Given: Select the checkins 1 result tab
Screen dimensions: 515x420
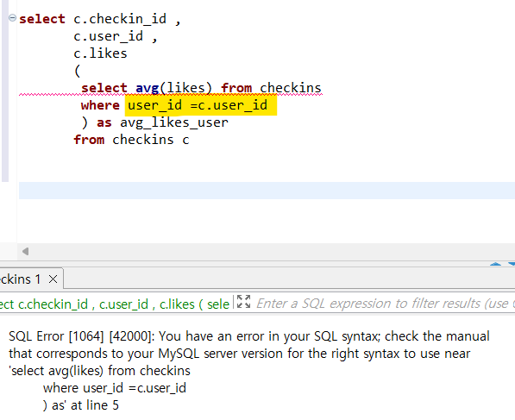Looking at the screenshot, I should pos(20,279).
